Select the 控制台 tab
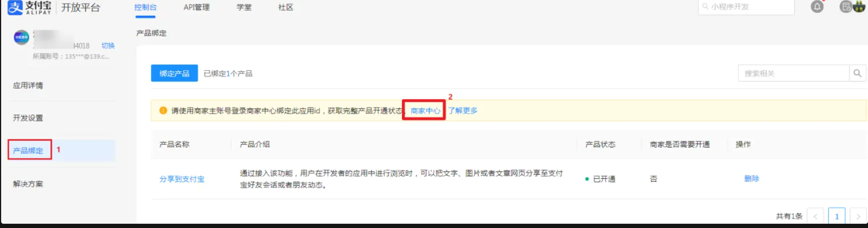Image resolution: width=868 pixels, height=228 pixels. [145, 7]
